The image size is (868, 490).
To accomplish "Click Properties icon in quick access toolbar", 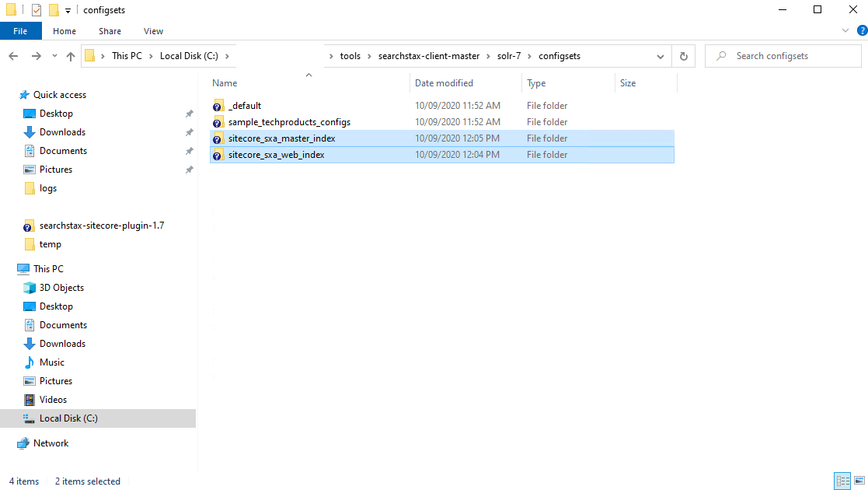I will tap(37, 10).
